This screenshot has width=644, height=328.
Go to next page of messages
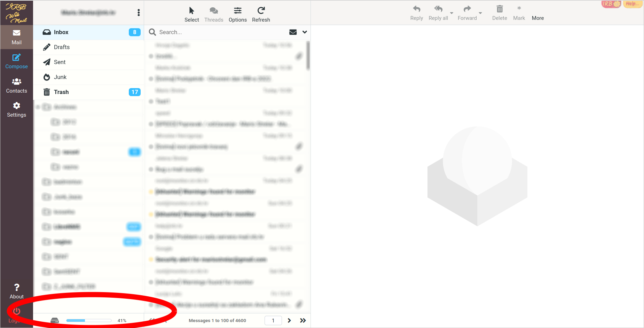289,320
